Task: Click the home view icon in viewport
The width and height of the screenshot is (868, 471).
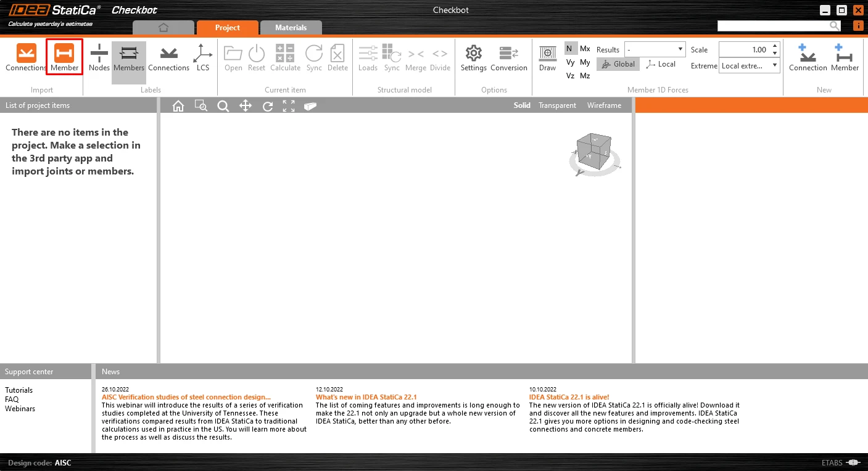Action: click(178, 106)
